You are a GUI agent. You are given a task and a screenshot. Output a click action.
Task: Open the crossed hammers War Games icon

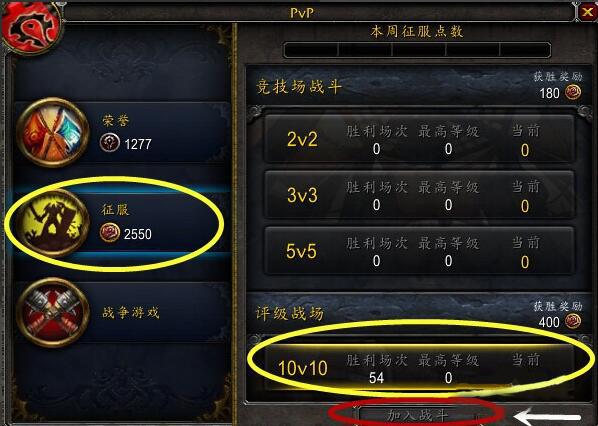click(x=53, y=312)
